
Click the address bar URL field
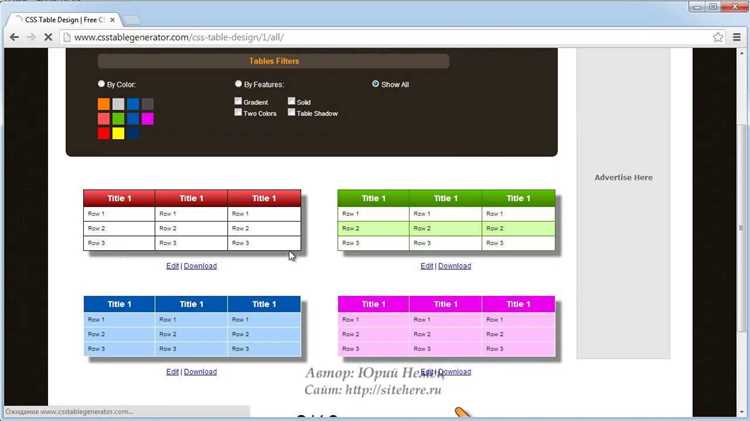click(385, 37)
